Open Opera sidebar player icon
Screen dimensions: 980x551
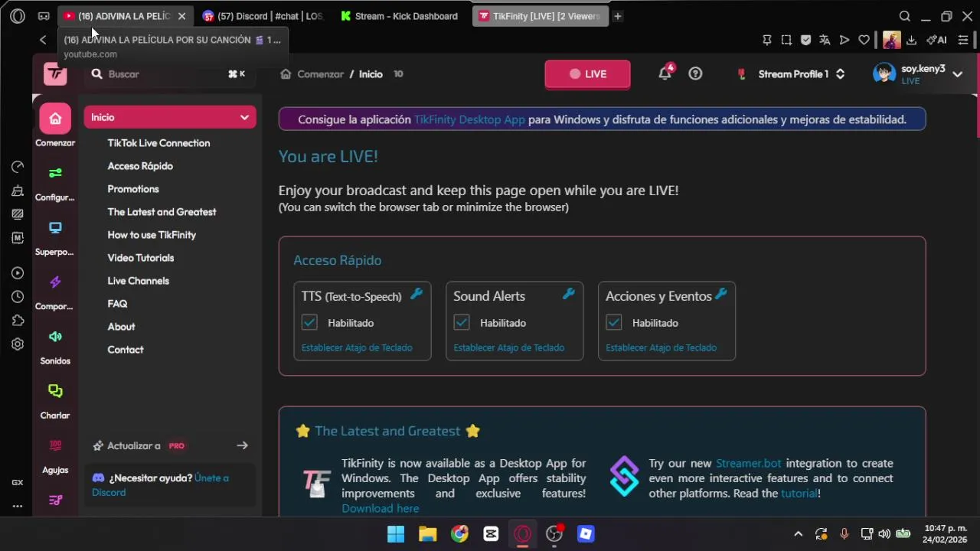[x=18, y=273]
